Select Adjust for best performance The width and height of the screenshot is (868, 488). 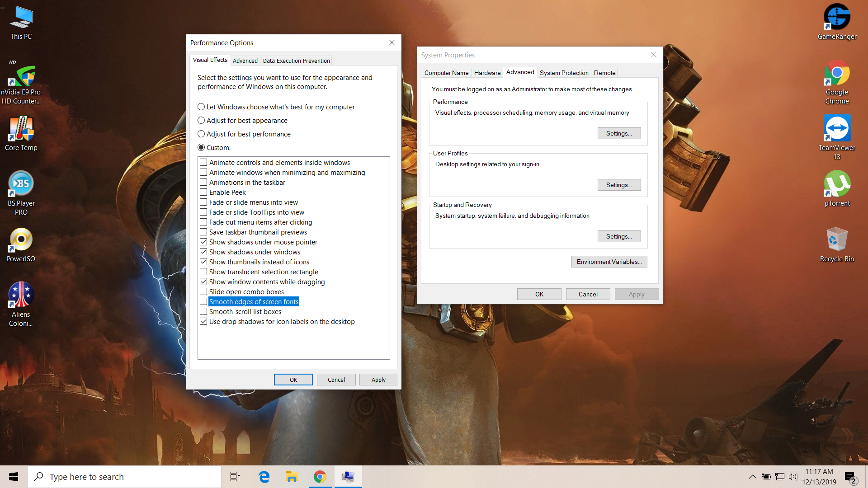coord(244,134)
